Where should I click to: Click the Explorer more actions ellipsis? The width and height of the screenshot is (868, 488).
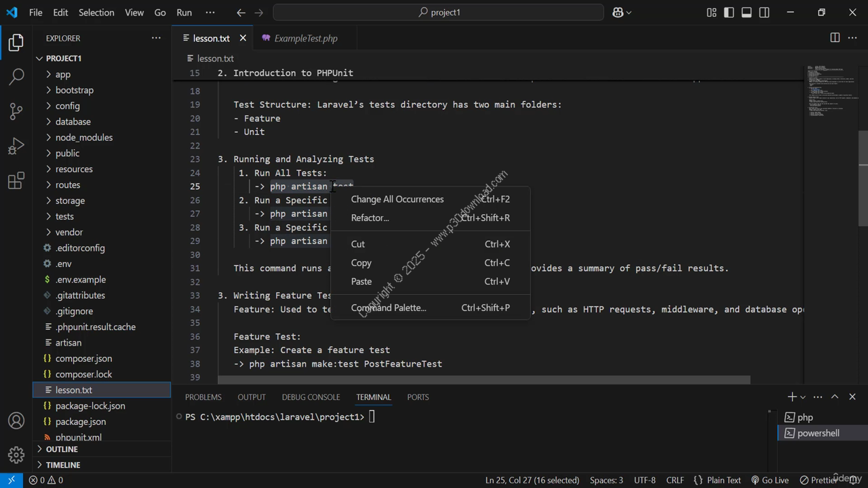click(x=156, y=38)
